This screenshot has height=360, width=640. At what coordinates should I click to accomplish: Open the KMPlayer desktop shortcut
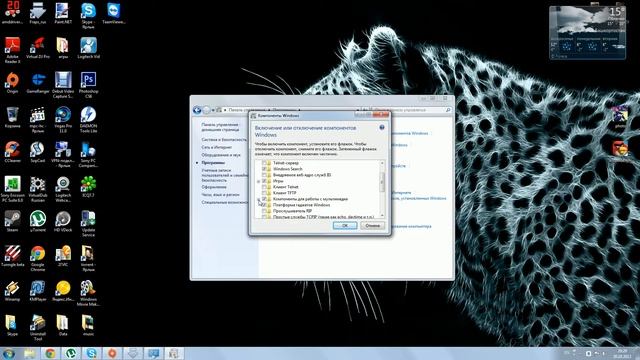[38, 291]
